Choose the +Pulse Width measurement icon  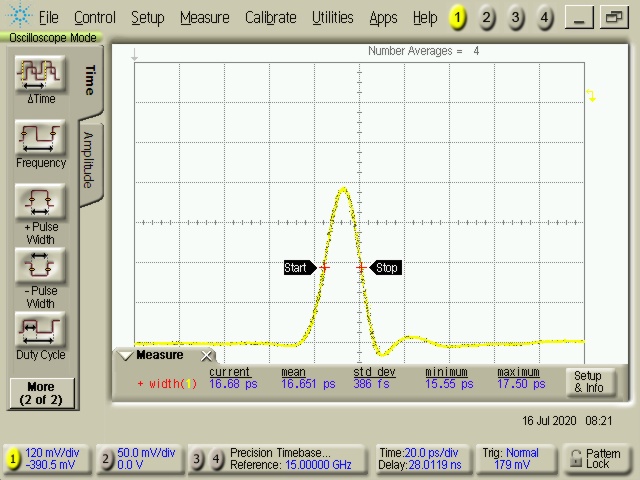[x=41, y=203]
